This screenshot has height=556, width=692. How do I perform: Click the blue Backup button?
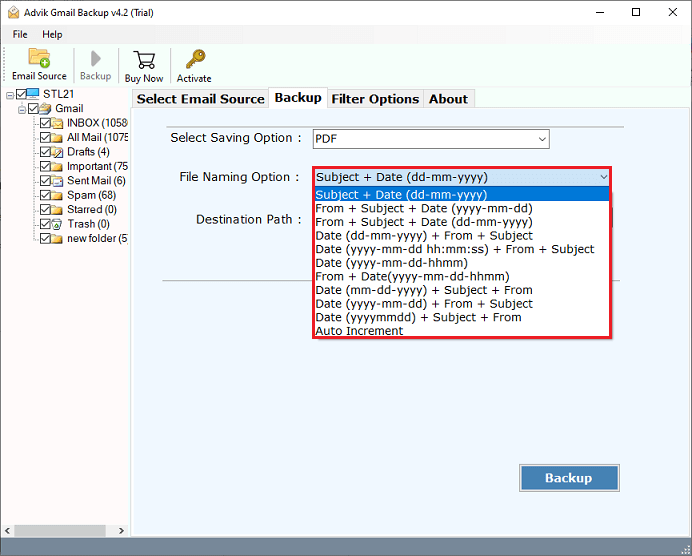tap(569, 478)
